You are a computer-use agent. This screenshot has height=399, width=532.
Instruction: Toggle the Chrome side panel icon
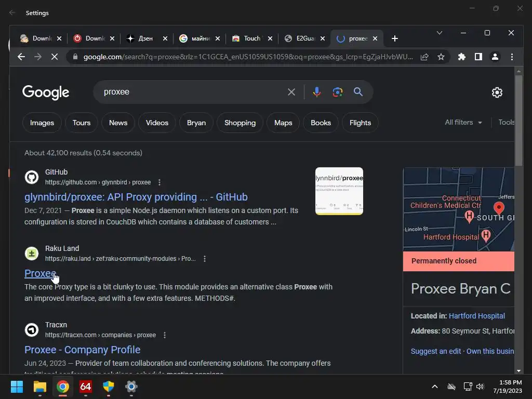[478, 57]
